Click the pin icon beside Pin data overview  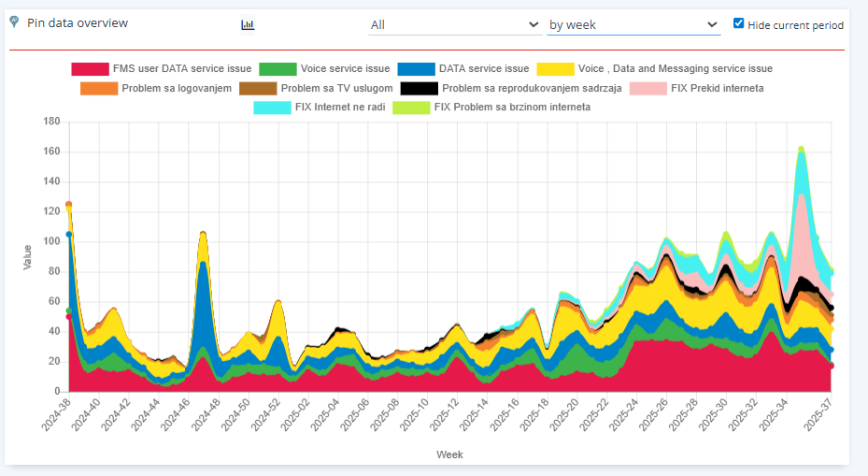pos(14,22)
